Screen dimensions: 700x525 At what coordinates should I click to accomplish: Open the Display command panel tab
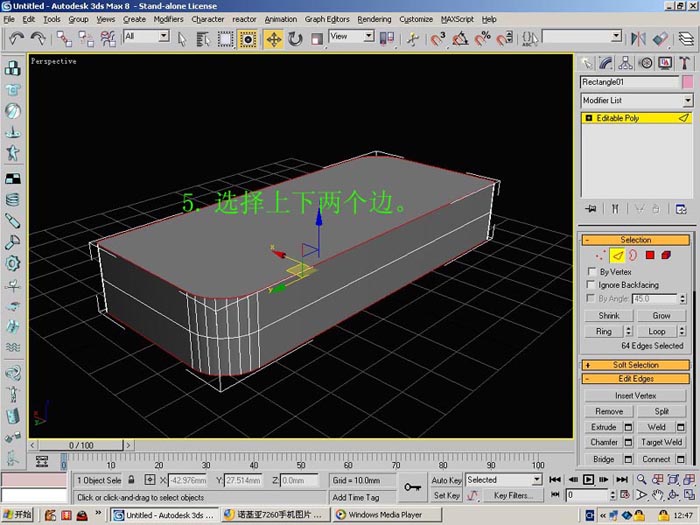665,63
